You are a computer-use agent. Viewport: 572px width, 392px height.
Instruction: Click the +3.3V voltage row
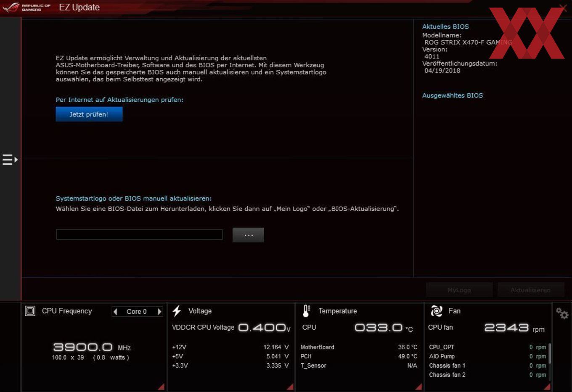coord(230,366)
